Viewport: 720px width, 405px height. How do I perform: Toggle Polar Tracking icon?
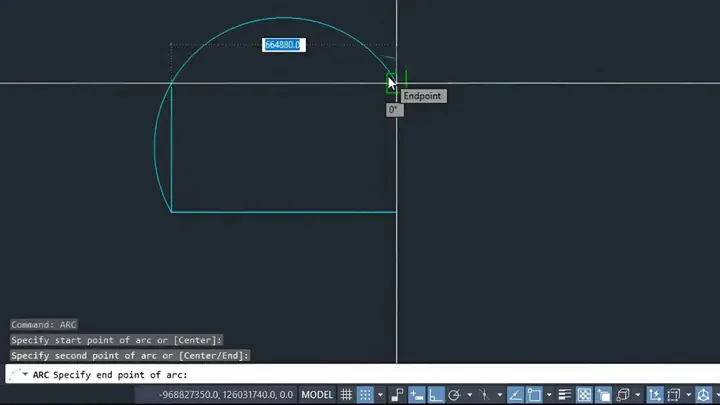pyautogui.click(x=455, y=394)
